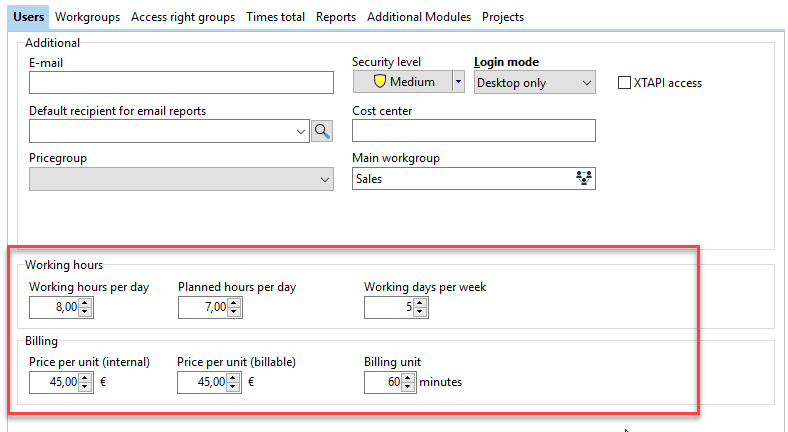788x432 pixels.
Task: Click the yellow shield Medium security level button
Action: [402, 82]
